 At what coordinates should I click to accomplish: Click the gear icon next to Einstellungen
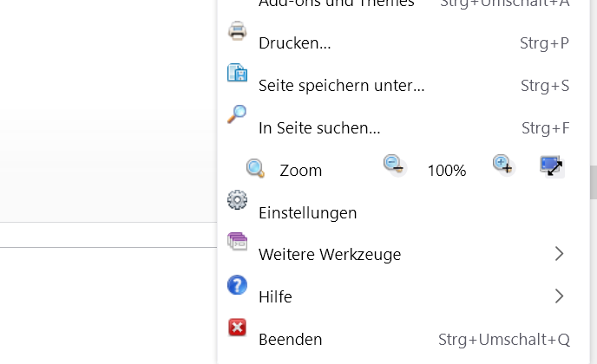tap(237, 200)
